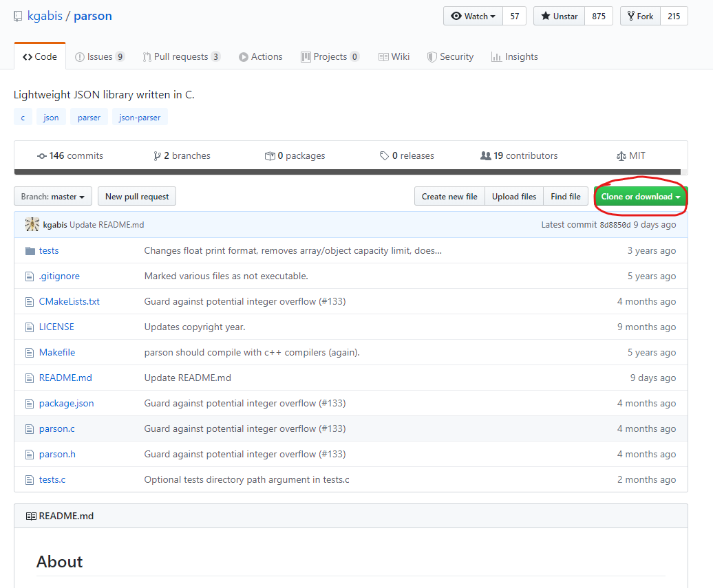Switch to the Projects tab
Viewport: 713px width, 588px height.
pos(330,57)
